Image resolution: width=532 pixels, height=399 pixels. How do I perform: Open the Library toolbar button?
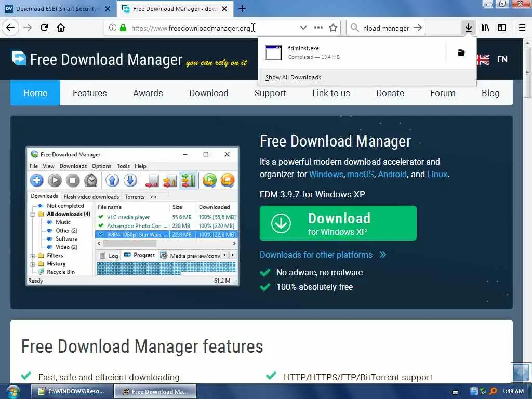(x=485, y=28)
